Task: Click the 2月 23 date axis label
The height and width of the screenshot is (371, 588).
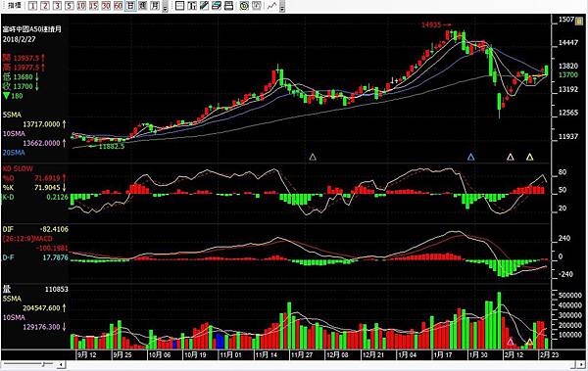Action: 549,354
